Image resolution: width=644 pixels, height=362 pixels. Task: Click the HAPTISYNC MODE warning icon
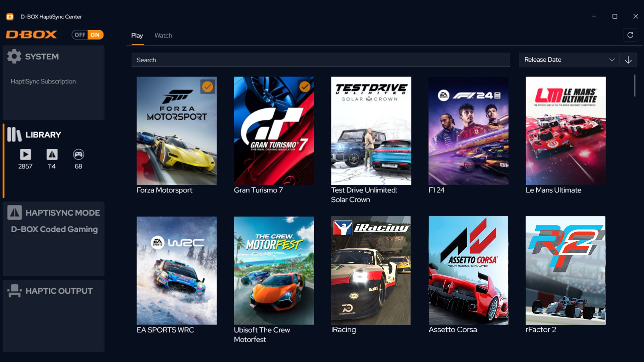14,213
